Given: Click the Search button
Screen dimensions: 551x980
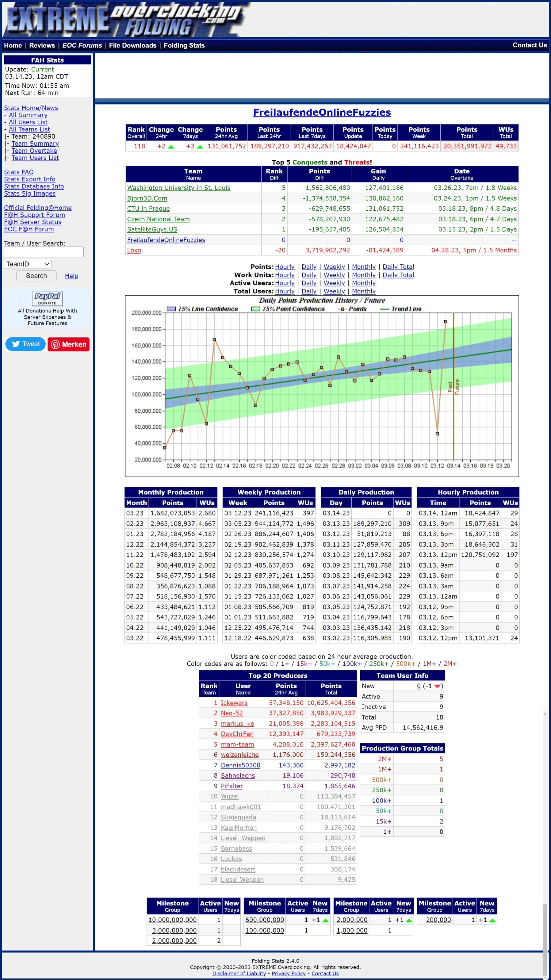Looking at the screenshot, I should point(37,276).
